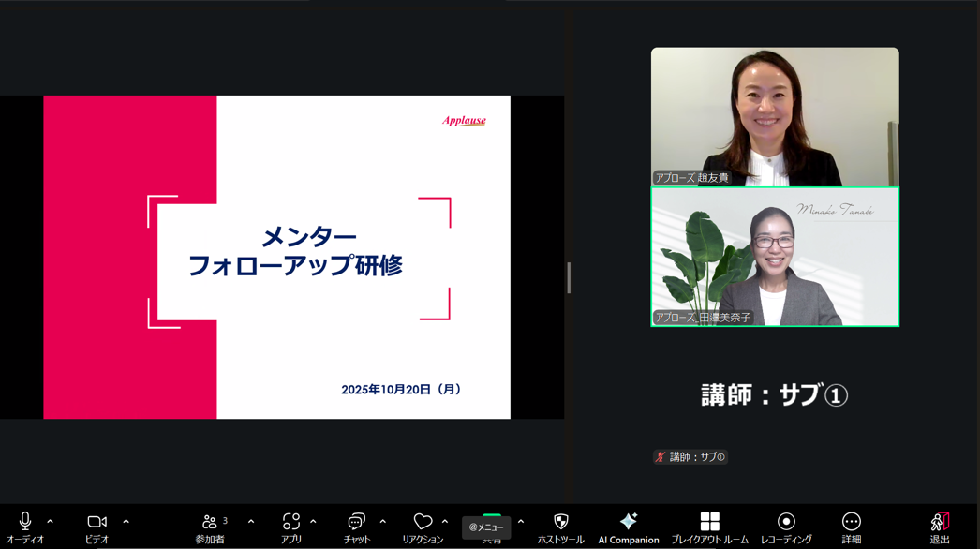Expand the audio options arrow next to オーディオ
This screenshot has height=549, width=980.
tap(51, 522)
